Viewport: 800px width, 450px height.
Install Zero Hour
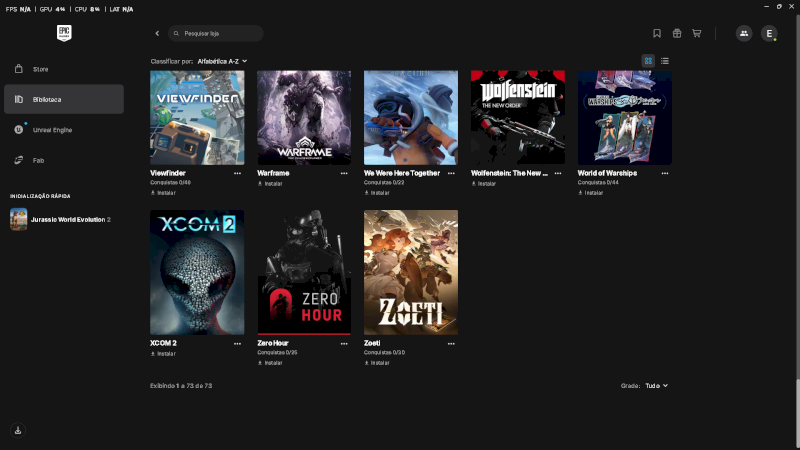(270, 363)
